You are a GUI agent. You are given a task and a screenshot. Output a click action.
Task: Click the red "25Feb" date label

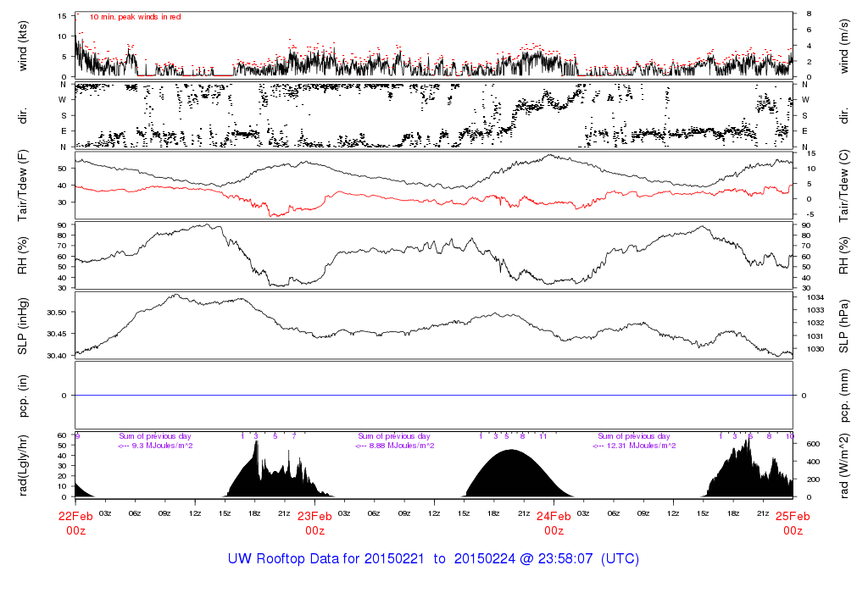[x=793, y=516]
